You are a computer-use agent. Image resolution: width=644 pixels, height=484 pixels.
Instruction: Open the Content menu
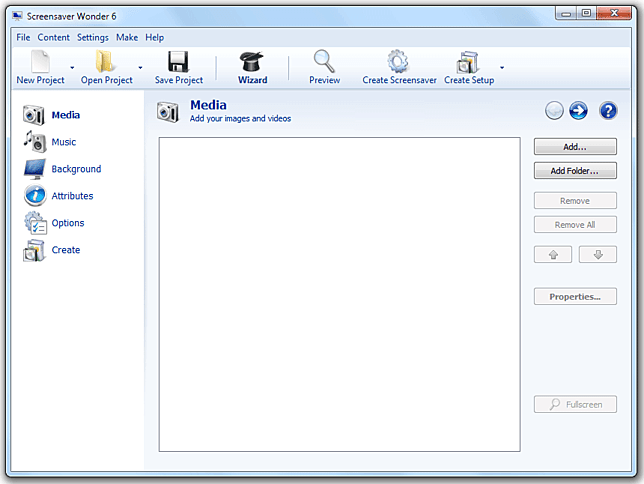[x=53, y=37]
